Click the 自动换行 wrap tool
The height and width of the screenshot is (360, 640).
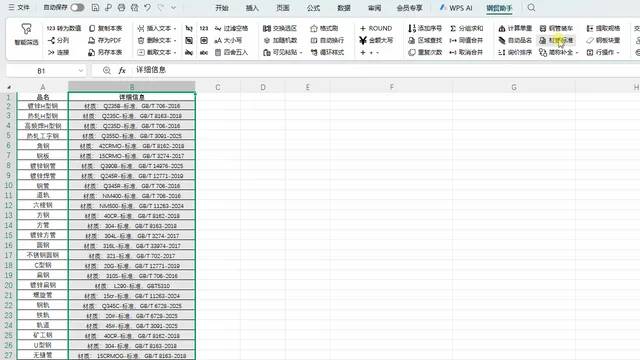pos(327,40)
